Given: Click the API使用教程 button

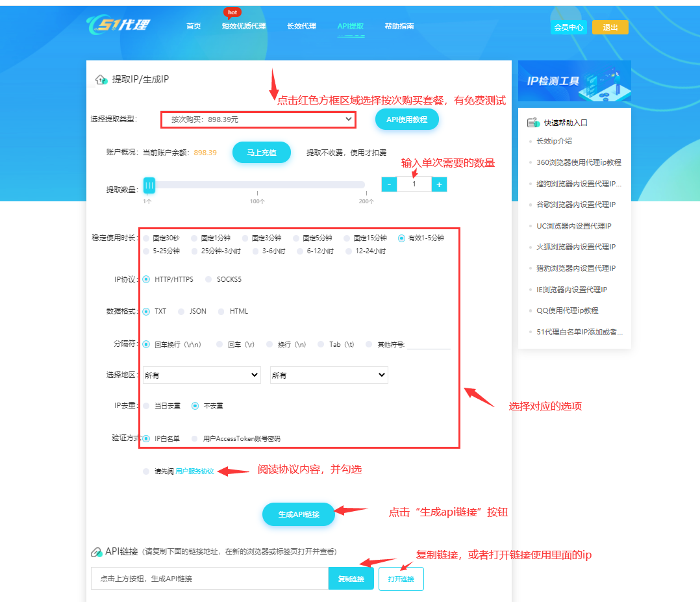Looking at the screenshot, I should point(406,119).
